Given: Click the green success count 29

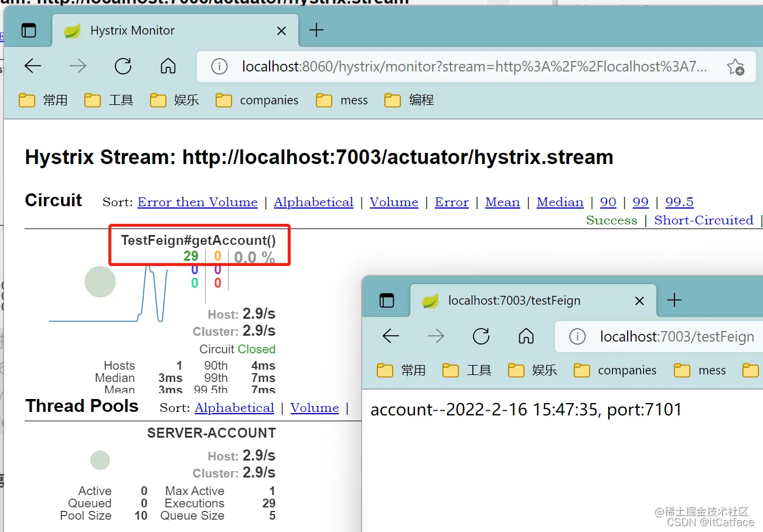Looking at the screenshot, I should pos(191,256).
